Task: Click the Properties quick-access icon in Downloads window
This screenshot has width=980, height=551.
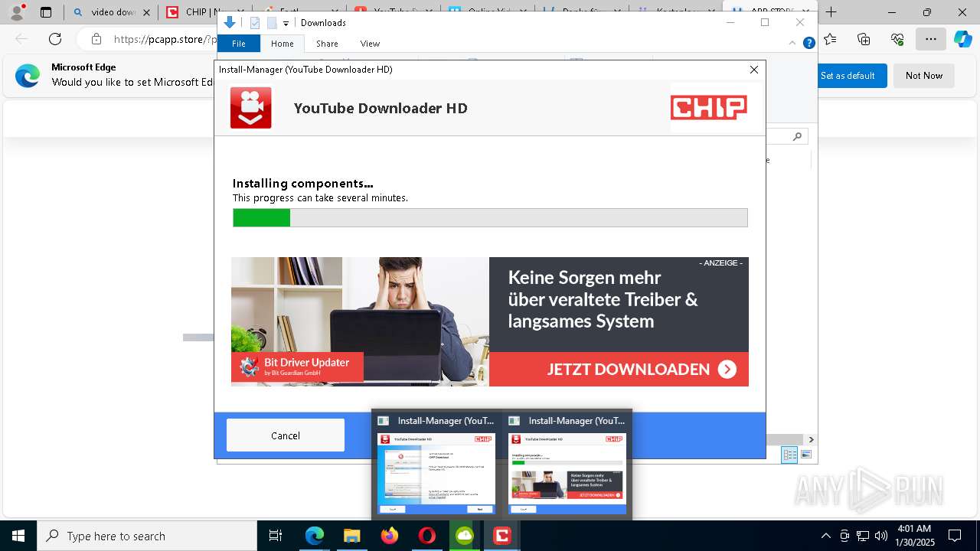Action: pyautogui.click(x=255, y=23)
